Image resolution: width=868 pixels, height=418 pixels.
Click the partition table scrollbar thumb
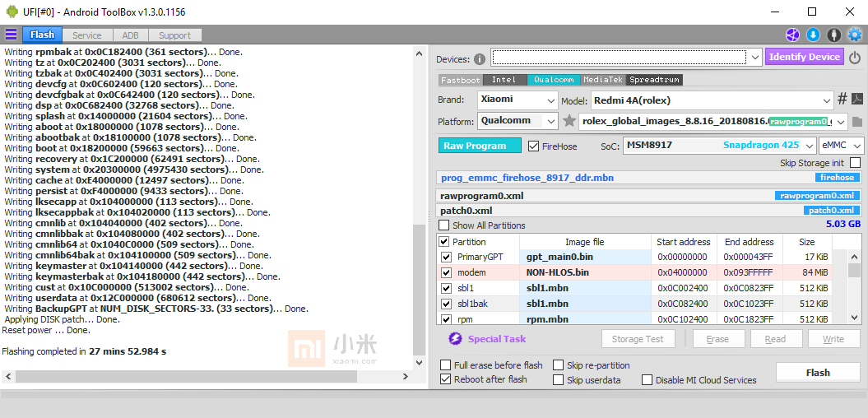(x=854, y=271)
